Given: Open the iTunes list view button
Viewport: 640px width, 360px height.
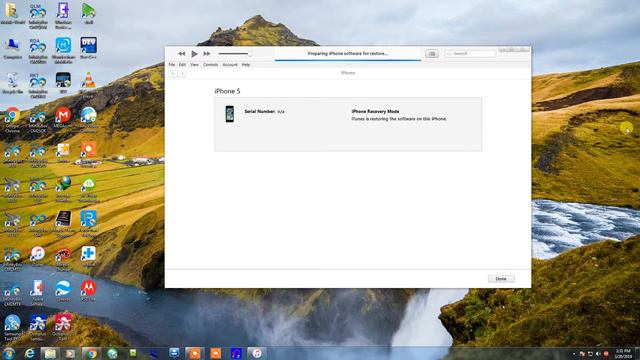Looking at the screenshot, I should [x=432, y=53].
